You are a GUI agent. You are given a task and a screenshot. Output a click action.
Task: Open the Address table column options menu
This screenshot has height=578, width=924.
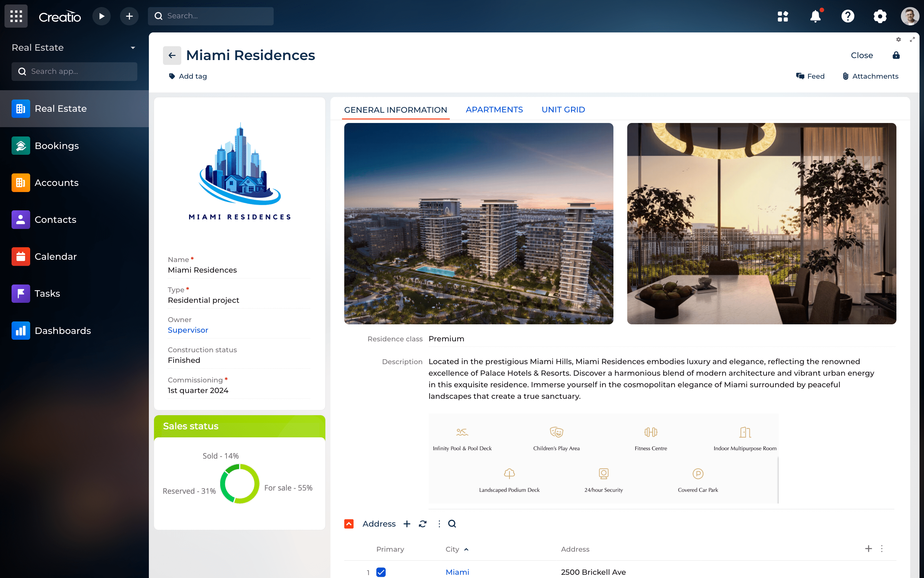tap(882, 549)
